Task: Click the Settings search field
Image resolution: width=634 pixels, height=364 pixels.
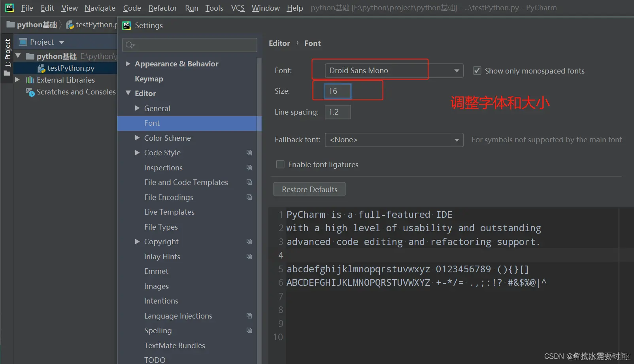Action: (190, 45)
